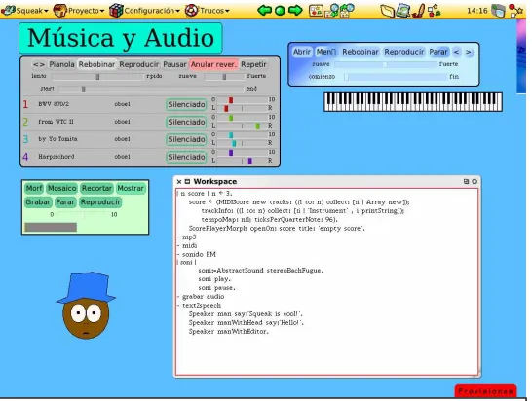Click the Recortar button
Screen dimensions: 532x401
point(96,188)
